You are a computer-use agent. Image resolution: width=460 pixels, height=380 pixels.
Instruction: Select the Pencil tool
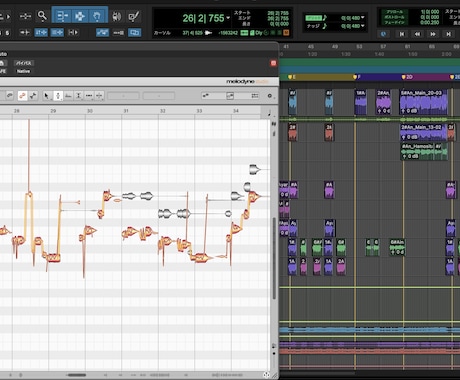pyautogui.click(x=134, y=16)
